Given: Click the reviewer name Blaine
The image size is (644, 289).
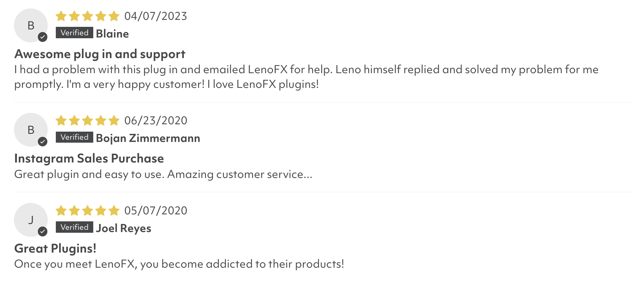Looking at the screenshot, I should coord(112,34).
